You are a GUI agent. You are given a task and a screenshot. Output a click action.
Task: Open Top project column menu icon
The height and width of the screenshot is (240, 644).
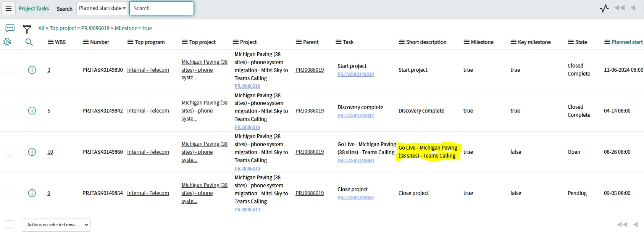pyautogui.click(x=185, y=42)
